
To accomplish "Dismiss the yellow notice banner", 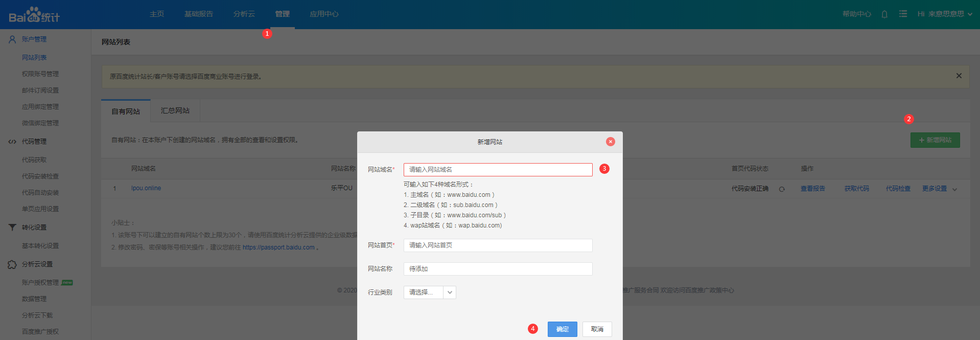I will pos(959,76).
